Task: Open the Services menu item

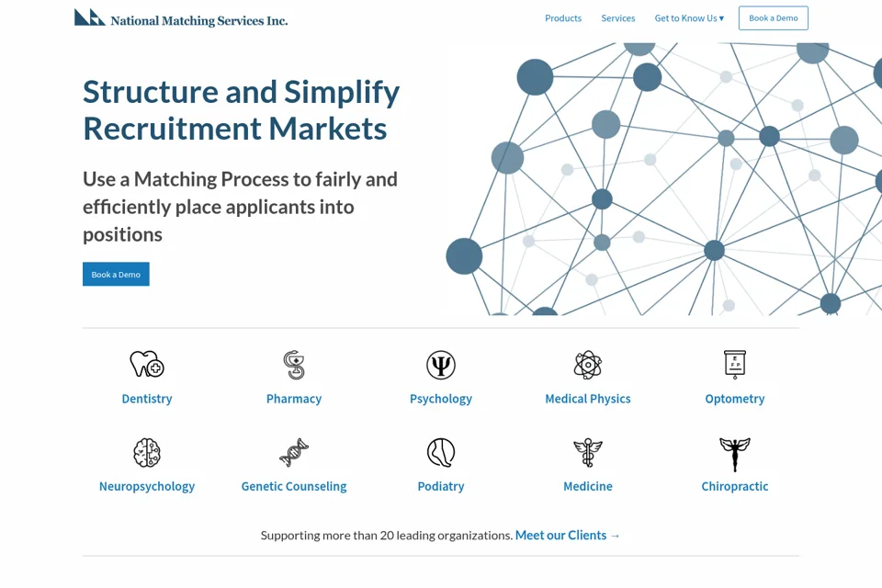Action: pos(618,18)
